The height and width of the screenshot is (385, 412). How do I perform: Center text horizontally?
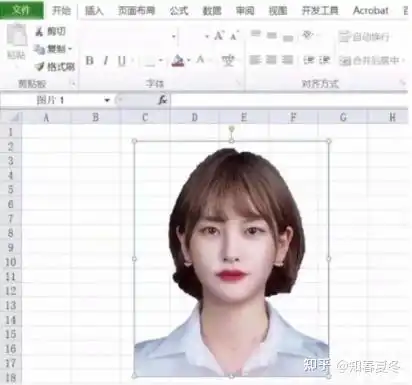(271, 60)
